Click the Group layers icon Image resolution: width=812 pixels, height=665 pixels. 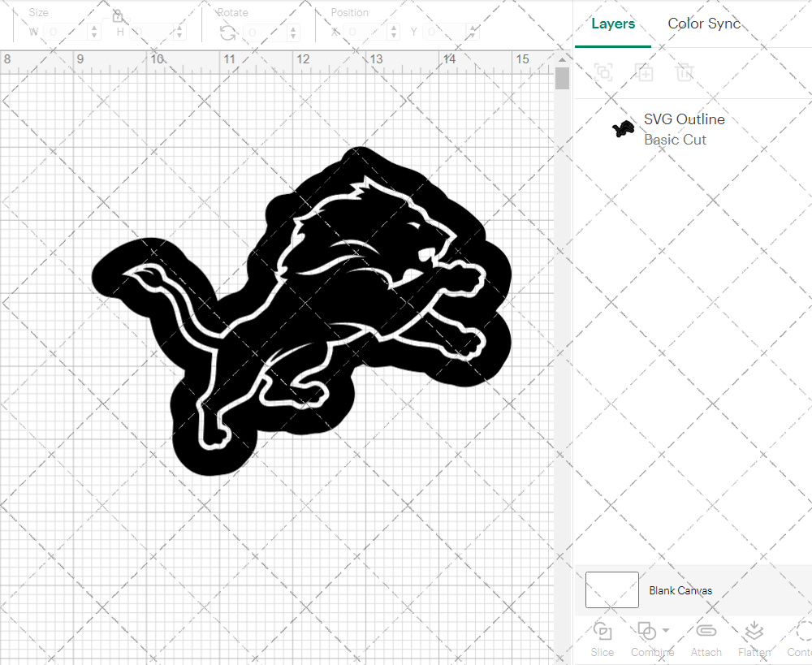603,72
